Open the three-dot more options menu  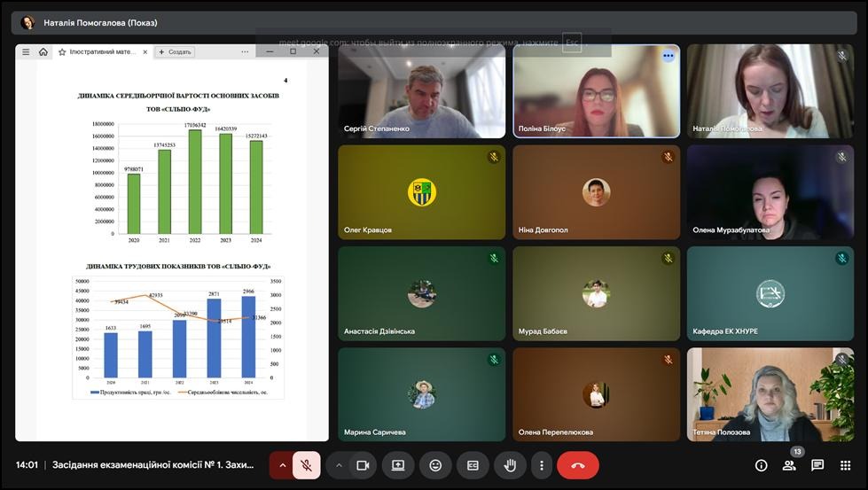click(x=541, y=465)
